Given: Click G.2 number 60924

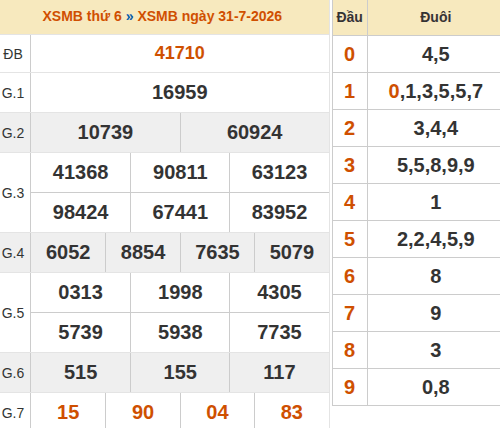Looking at the screenshot, I should [x=255, y=132].
